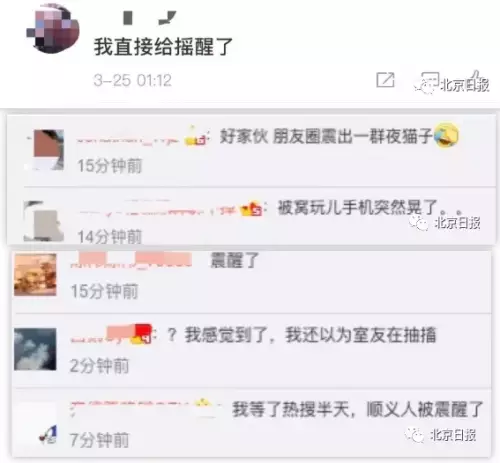Click the crying-laughing emoji in the 夜猫子 comment
The height and width of the screenshot is (463, 500).
[x=446, y=135]
